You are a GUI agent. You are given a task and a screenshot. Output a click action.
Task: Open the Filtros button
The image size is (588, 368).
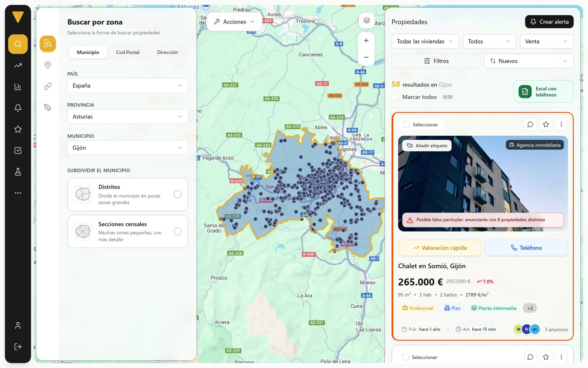pos(436,61)
